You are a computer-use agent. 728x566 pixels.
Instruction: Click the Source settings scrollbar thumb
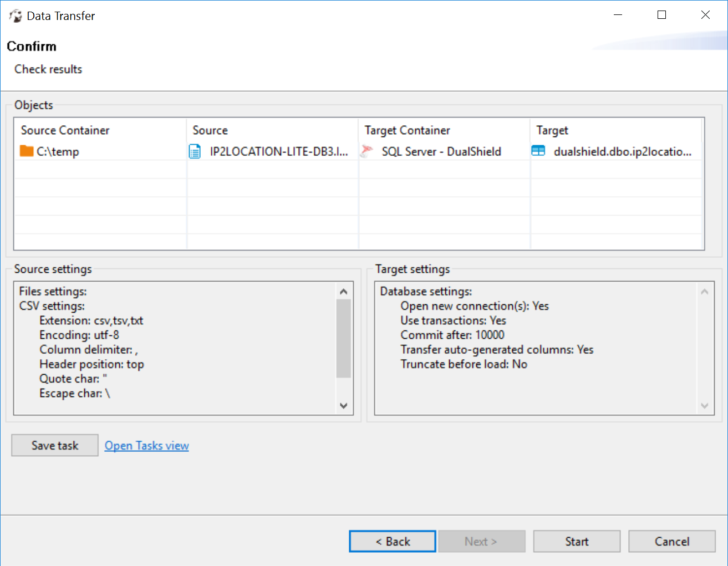tap(344, 338)
